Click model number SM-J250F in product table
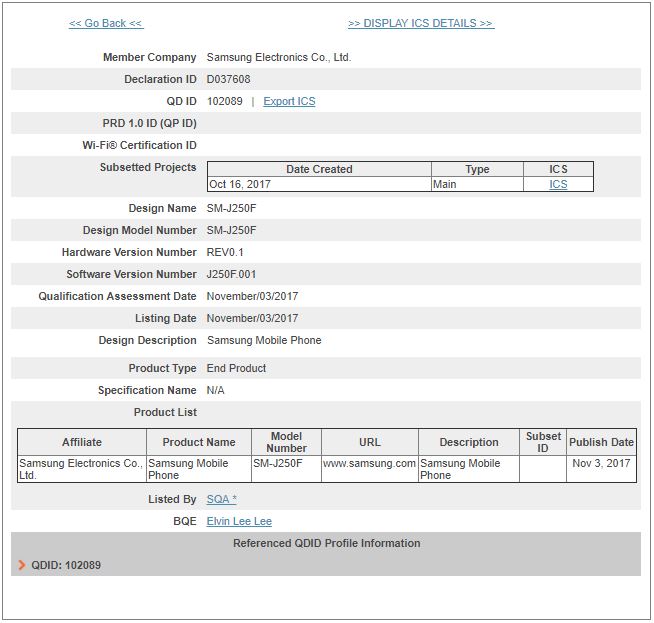Screen dimensions: 654x623 (x=278, y=463)
